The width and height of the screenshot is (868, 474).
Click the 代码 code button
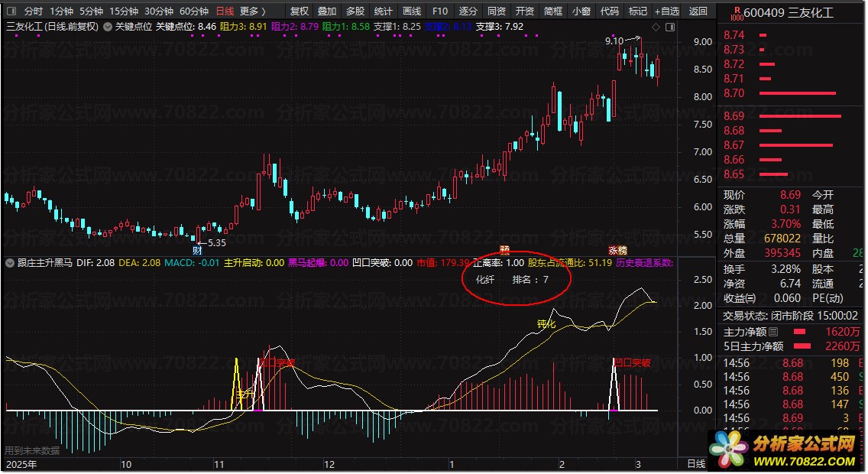(x=610, y=11)
